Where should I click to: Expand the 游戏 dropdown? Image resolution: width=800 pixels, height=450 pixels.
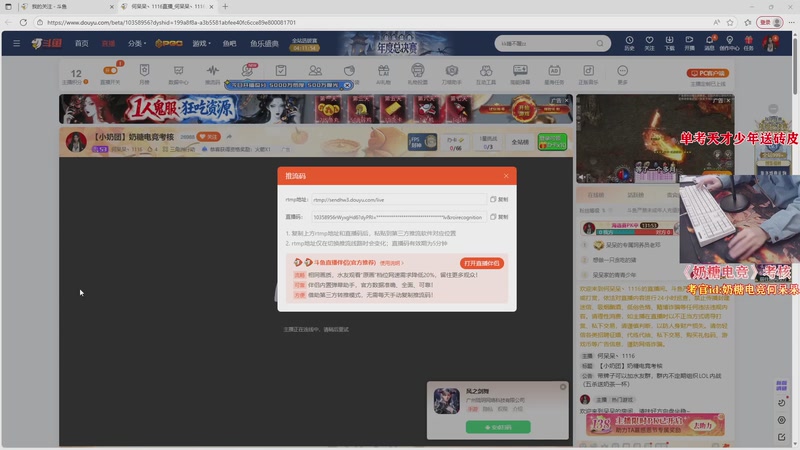(x=201, y=43)
